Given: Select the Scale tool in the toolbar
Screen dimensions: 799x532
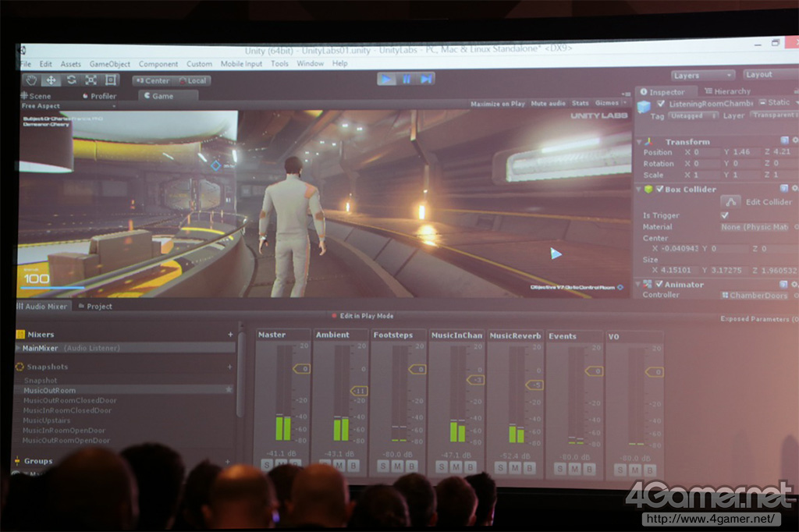Looking at the screenshot, I should pyautogui.click(x=91, y=80).
